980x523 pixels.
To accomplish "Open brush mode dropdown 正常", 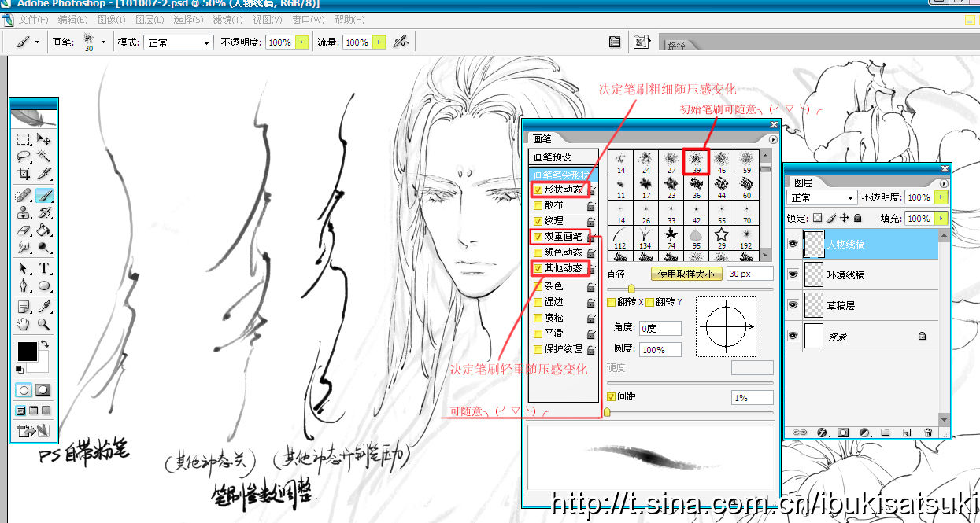I will pos(179,42).
